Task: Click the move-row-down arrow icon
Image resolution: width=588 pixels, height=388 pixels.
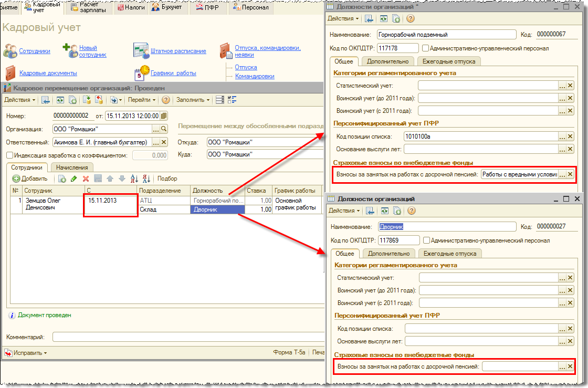Action: click(122, 179)
